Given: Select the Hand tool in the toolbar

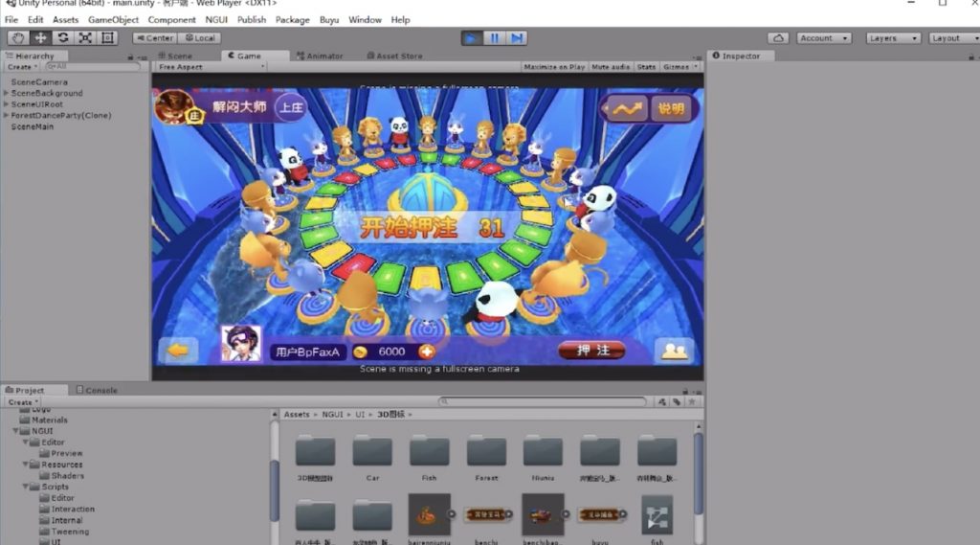Looking at the screenshot, I should click(x=18, y=38).
